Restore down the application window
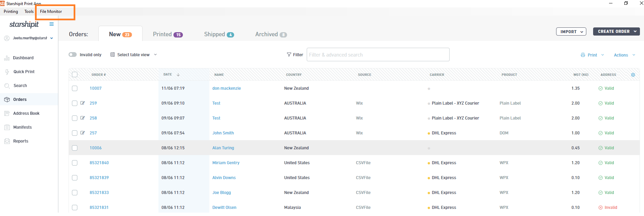 coord(626,3)
